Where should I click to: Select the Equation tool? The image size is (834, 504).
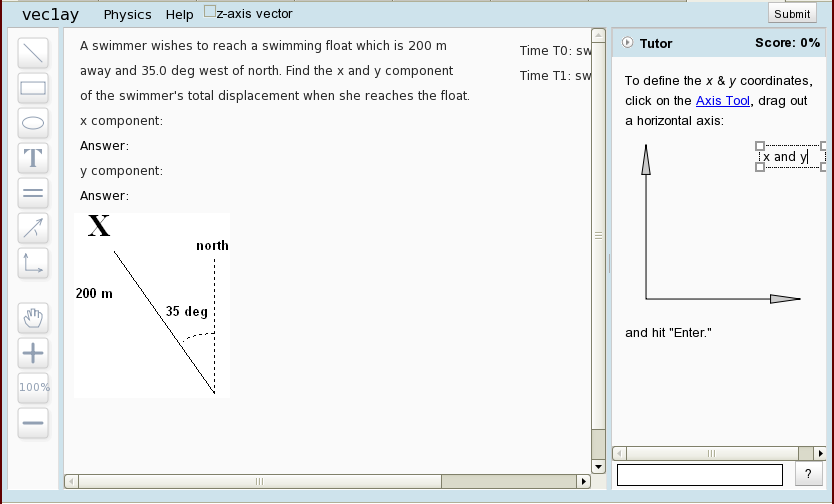coord(33,193)
